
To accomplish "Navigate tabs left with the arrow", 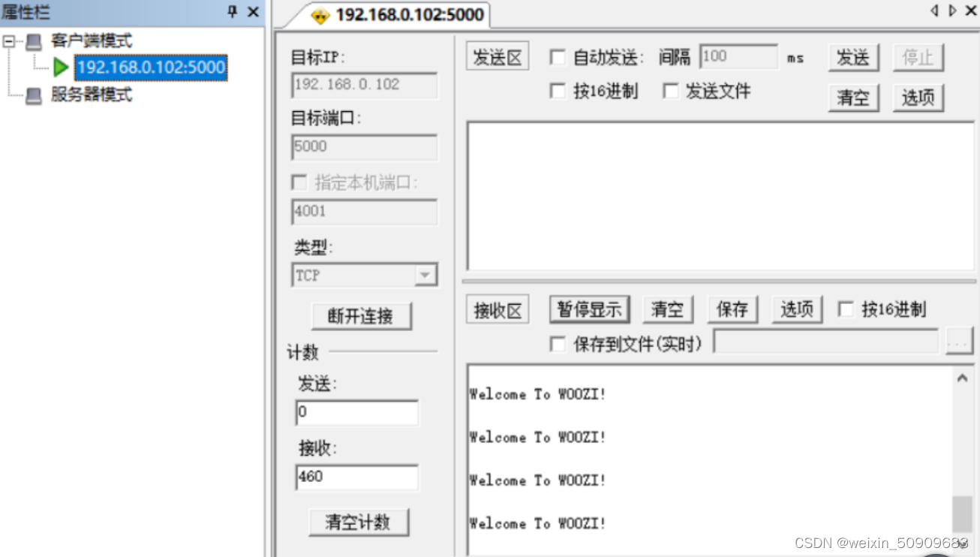I will click(x=934, y=11).
